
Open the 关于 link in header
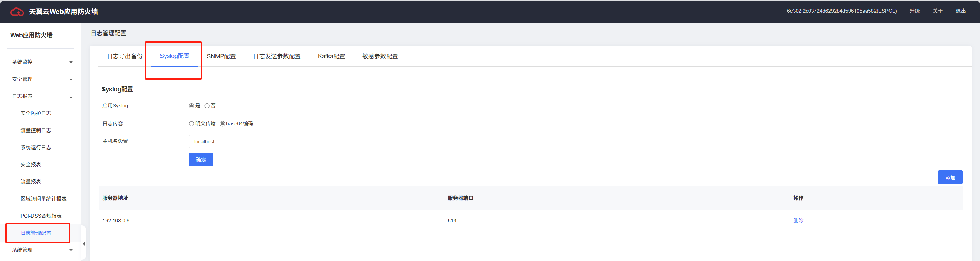(937, 11)
